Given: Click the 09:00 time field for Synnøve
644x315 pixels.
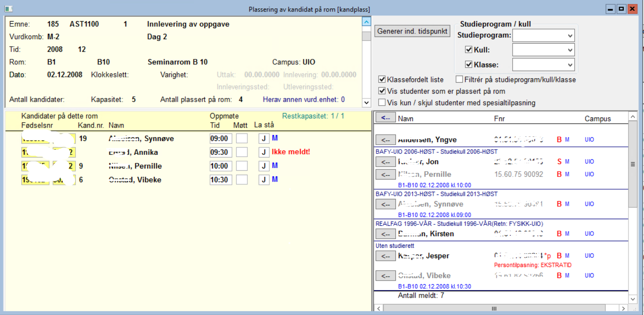Looking at the screenshot, I should [x=221, y=139].
